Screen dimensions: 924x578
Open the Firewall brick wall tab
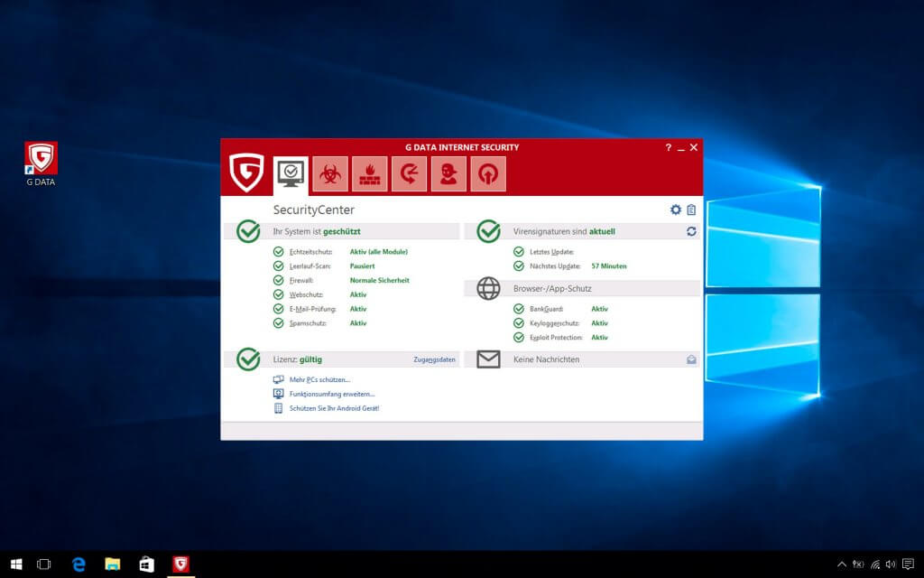click(370, 174)
